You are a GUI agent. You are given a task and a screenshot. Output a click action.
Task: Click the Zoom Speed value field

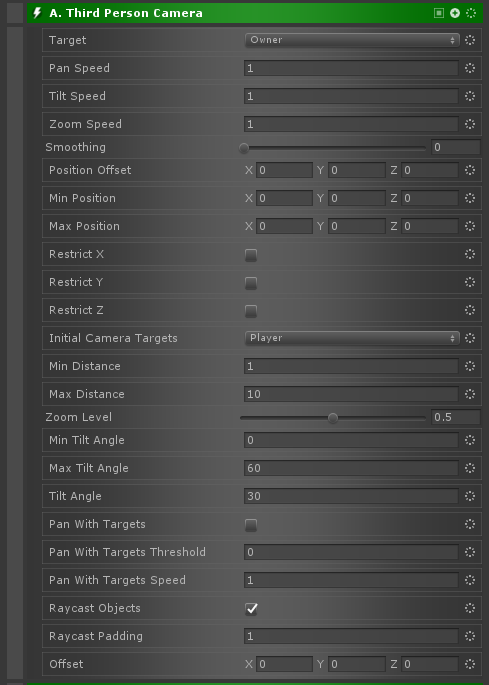point(351,124)
